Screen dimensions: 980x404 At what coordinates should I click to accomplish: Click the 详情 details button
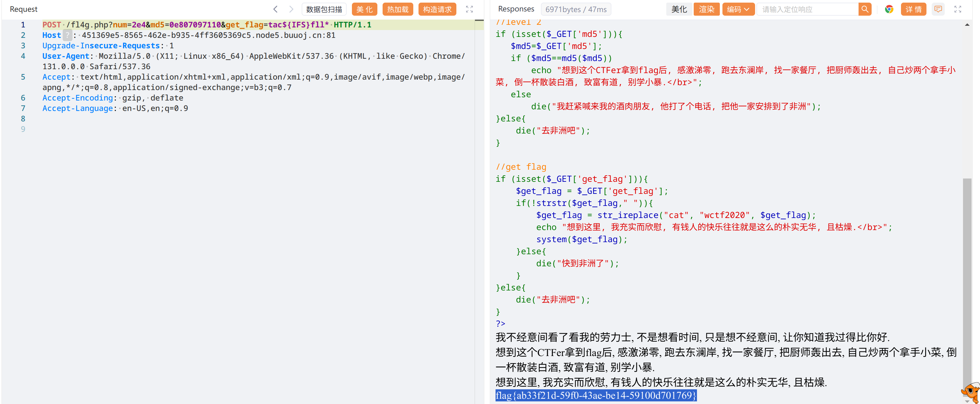[913, 9]
